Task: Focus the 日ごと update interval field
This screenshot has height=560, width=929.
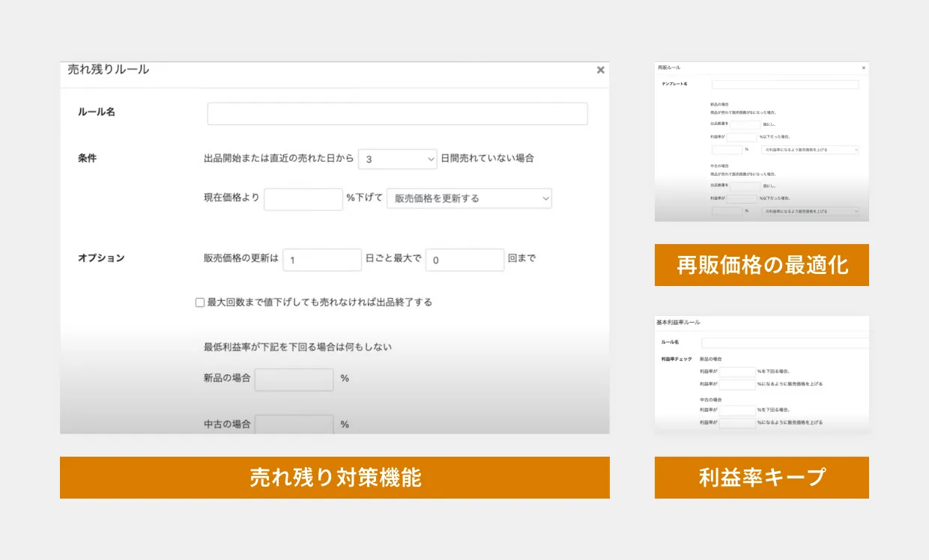Action: 322,260
